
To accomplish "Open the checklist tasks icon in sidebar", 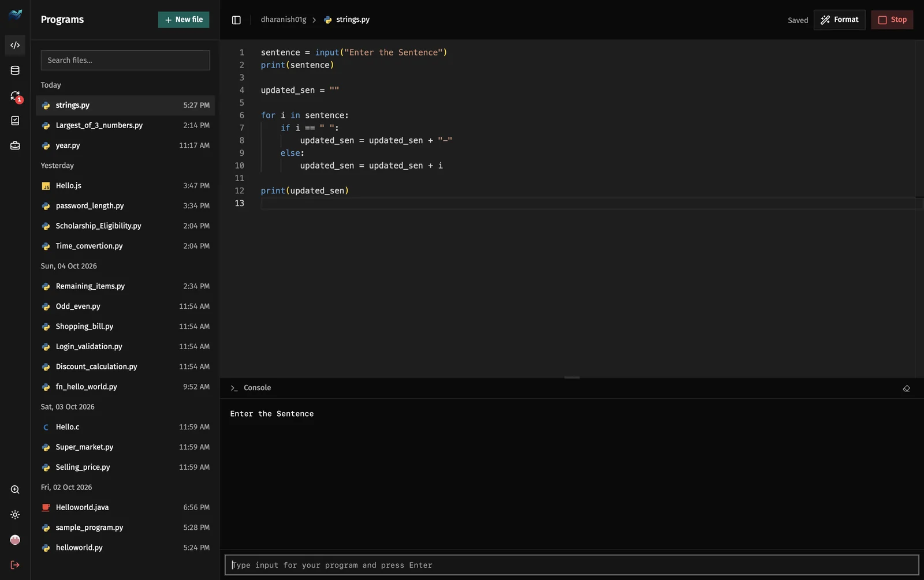I will coord(15,121).
